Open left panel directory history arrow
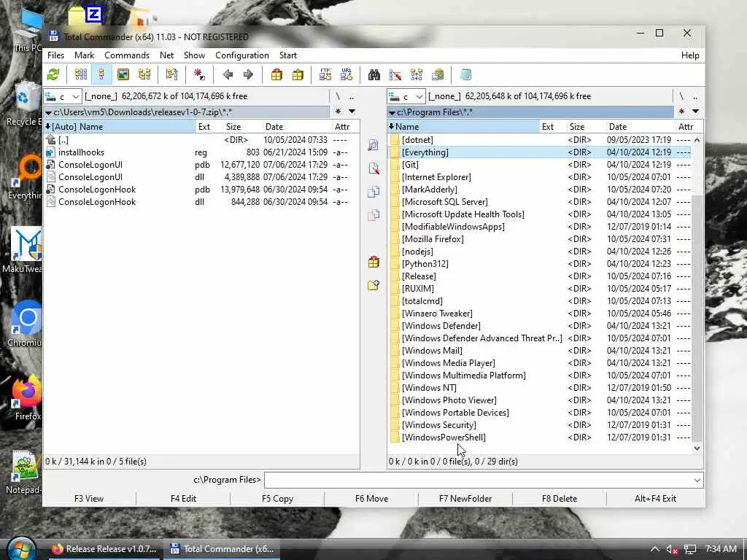 click(352, 112)
